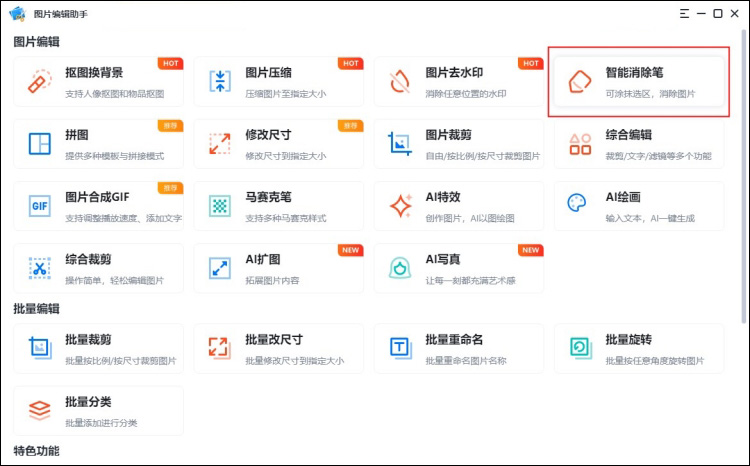The height and width of the screenshot is (466, 750).
Task: Select the 图片裁剪 crop icon
Action: click(400, 144)
